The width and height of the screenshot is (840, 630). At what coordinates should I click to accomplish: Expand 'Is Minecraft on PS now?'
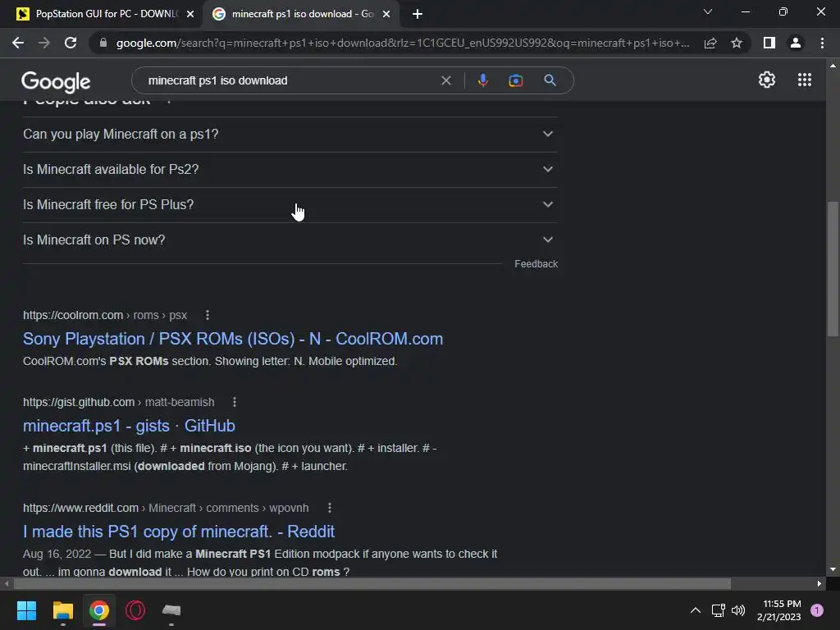[x=290, y=240]
